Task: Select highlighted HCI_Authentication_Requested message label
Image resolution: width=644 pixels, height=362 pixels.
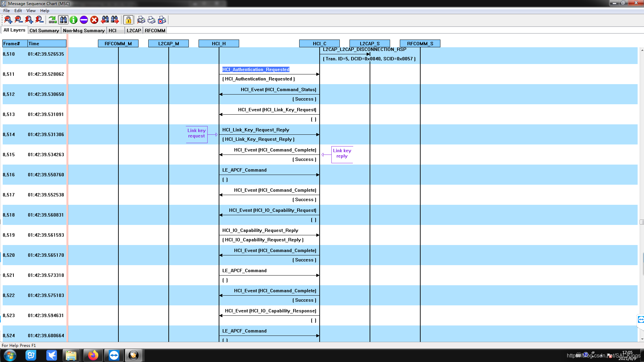Action: click(x=256, y=69)
